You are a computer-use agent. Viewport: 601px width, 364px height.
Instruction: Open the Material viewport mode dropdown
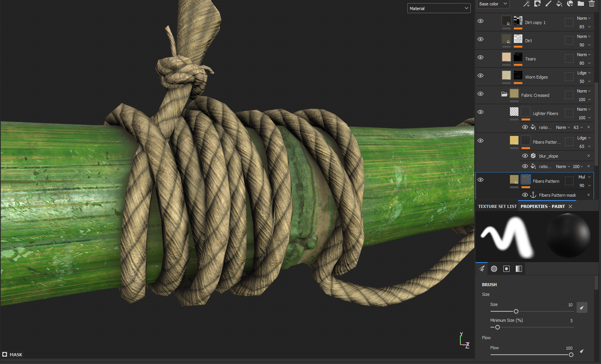coord(439,8)
